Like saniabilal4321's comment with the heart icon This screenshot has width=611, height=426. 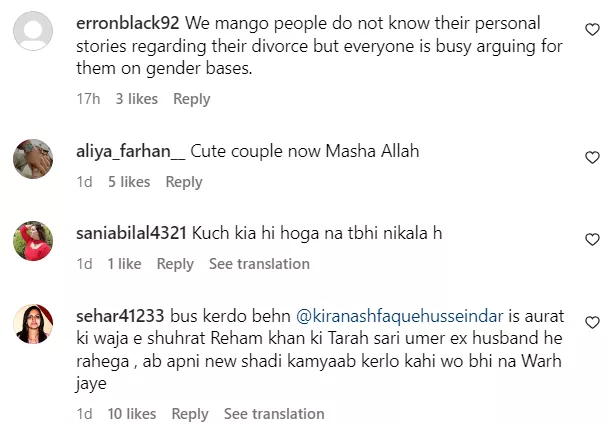point(591,239)
